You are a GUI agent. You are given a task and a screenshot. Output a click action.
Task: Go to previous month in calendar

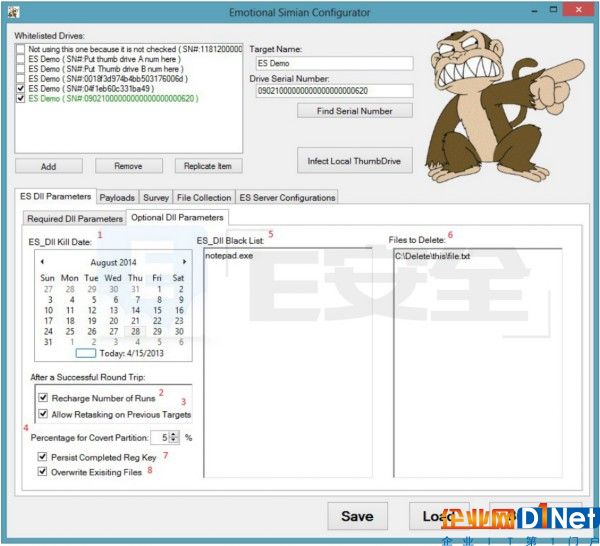tap(42, 262)
